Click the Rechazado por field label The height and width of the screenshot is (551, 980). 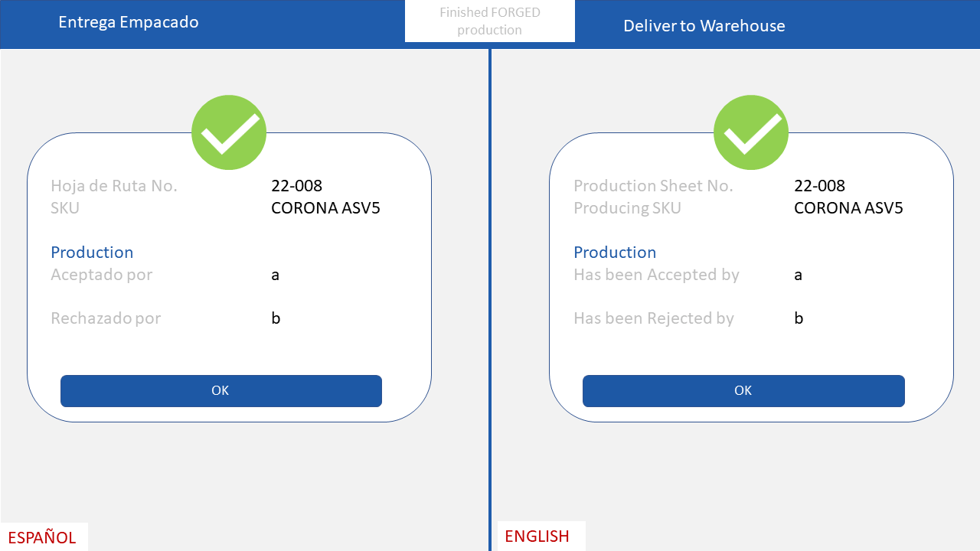[106, 318]
